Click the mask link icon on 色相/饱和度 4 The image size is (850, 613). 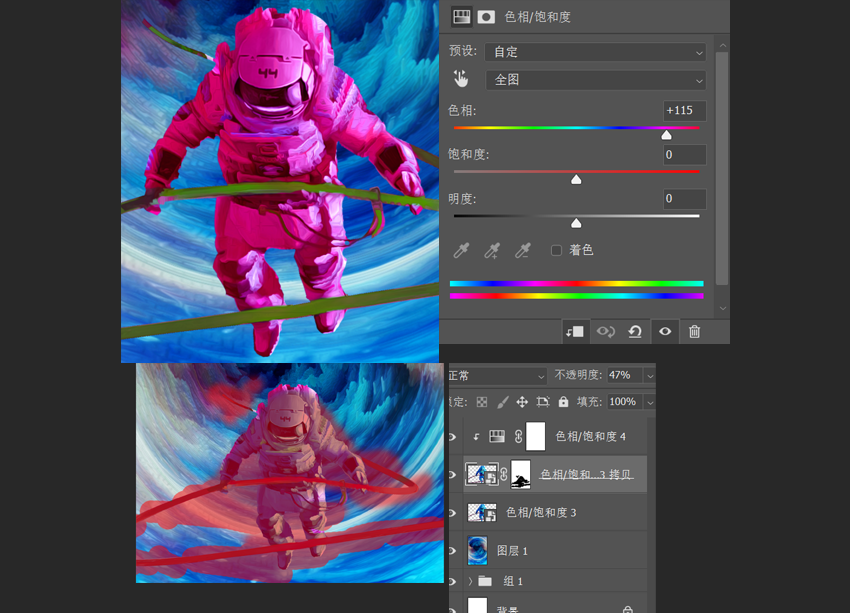tap(518, 436)
